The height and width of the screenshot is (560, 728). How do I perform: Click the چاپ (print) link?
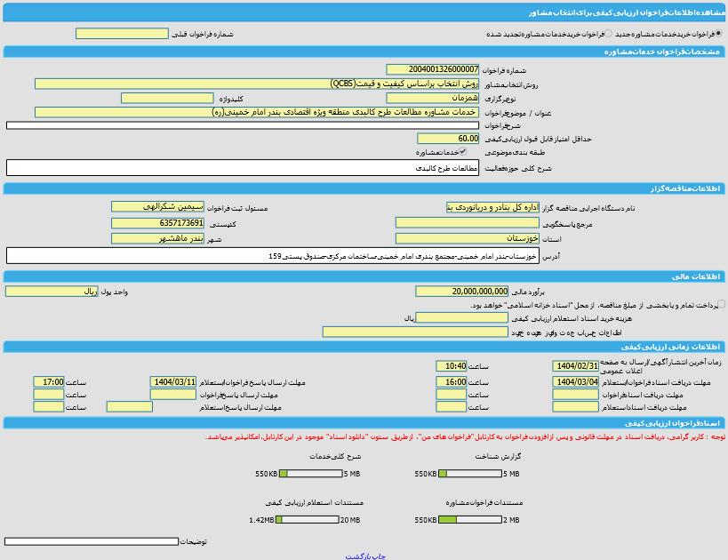point(379,556)
